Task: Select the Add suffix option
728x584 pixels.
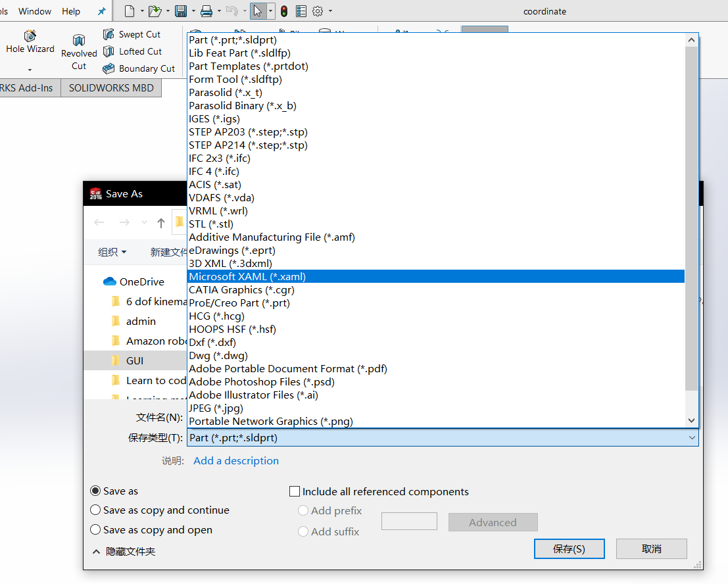Action: coord(303,531)
